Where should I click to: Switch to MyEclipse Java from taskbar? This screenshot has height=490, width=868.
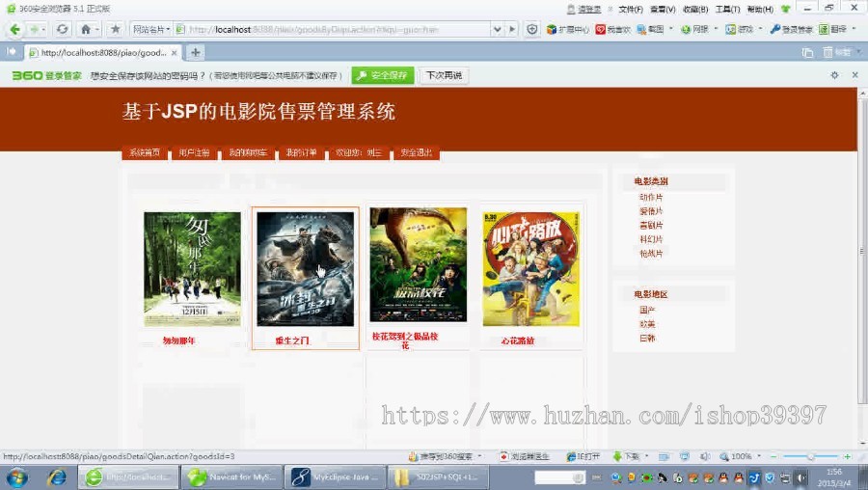335,477
